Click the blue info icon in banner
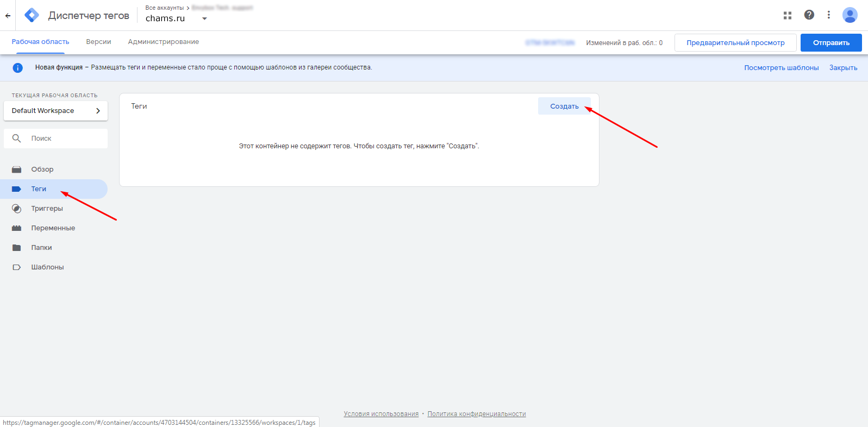 click(17, 68)
